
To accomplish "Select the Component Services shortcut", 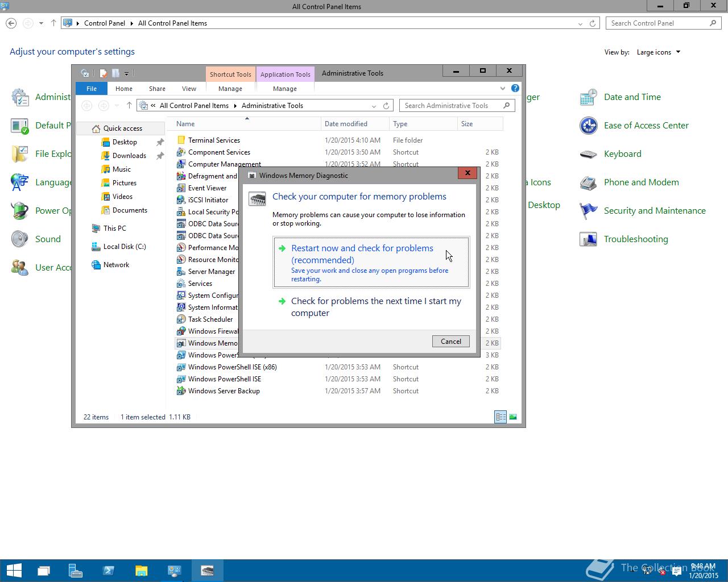I will click(x=338, y=152).
